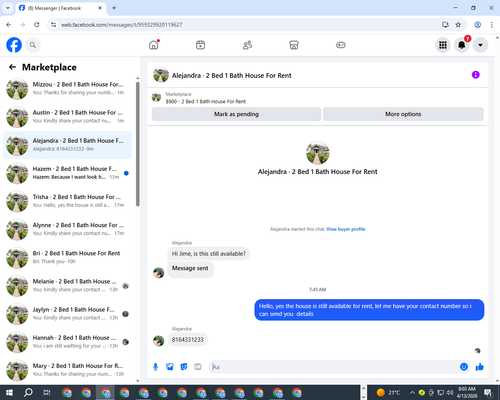Click the Message sent bubble
500x400 pixels.
[190, 269]
